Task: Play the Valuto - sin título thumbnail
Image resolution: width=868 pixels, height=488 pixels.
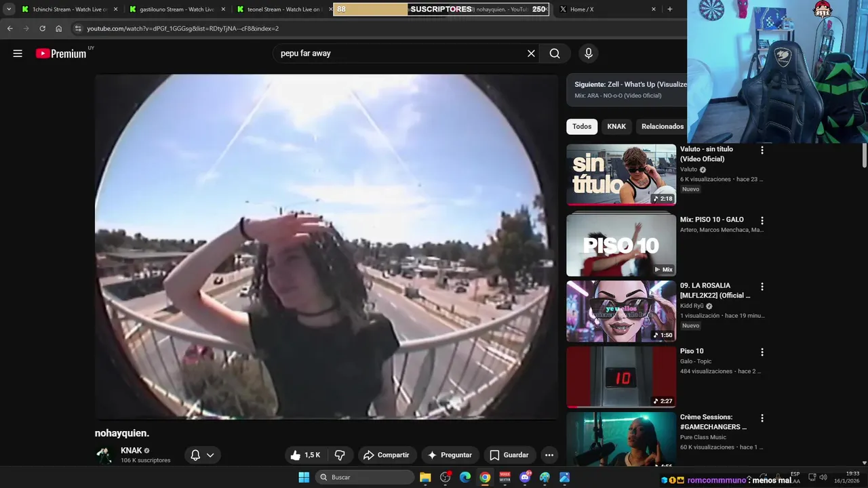Action: [x=621, y=174]
